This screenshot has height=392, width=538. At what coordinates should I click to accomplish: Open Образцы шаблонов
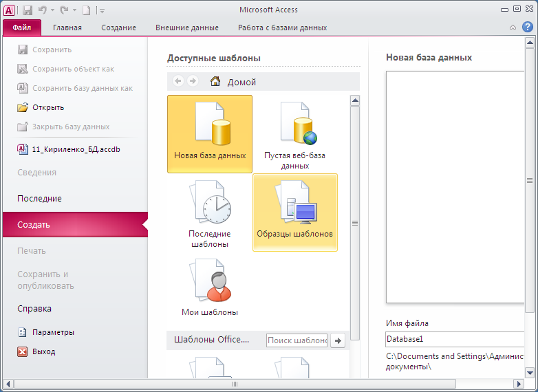pos(295,213)
